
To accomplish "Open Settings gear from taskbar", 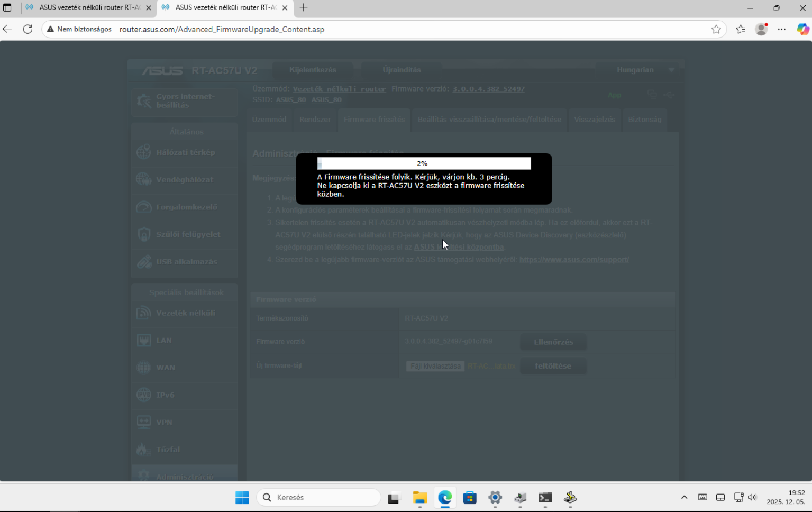I will point(495,497).
